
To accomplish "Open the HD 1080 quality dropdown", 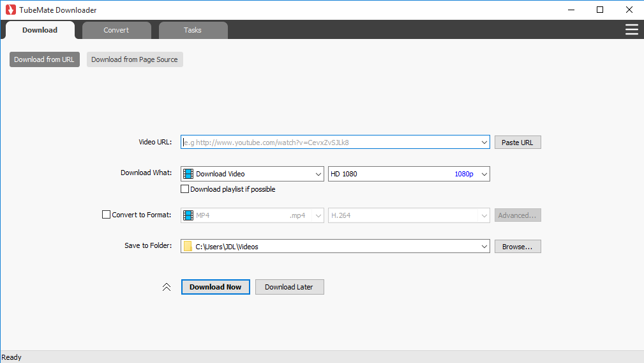I will coord(484,174).
